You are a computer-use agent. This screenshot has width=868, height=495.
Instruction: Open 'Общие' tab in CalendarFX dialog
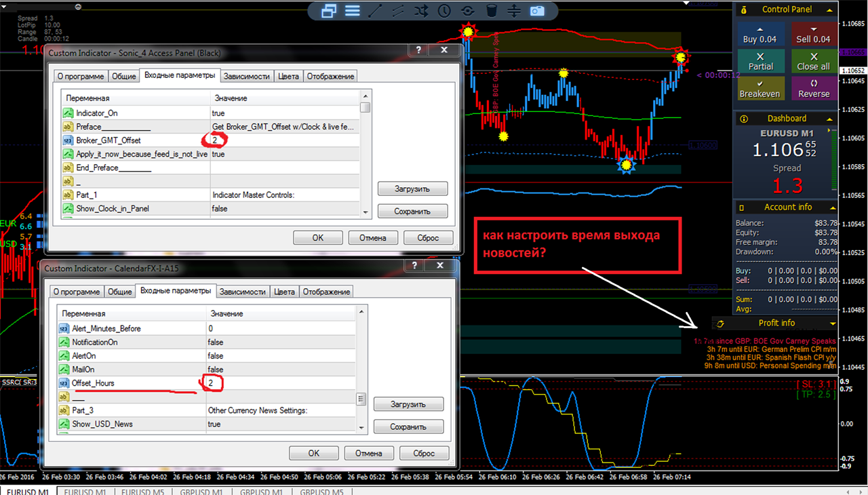pyautogui.click(x=119, y=292)
